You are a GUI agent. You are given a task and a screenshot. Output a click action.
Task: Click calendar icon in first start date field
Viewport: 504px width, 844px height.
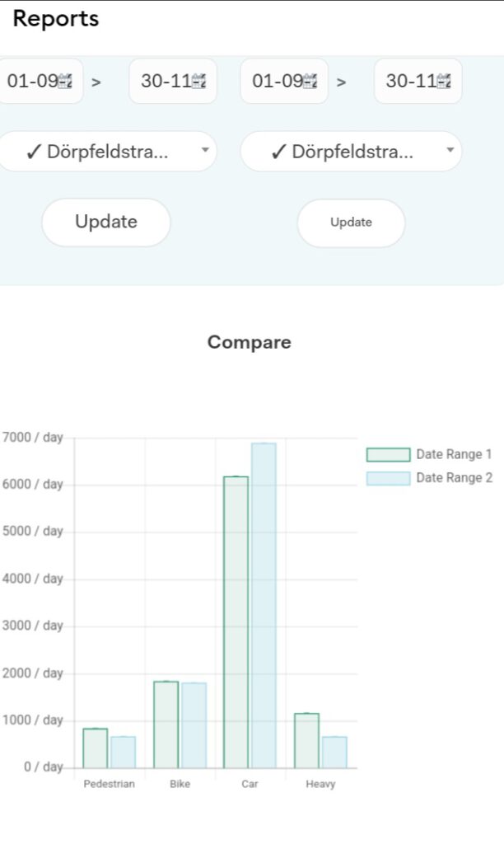(x=66, y=82)
